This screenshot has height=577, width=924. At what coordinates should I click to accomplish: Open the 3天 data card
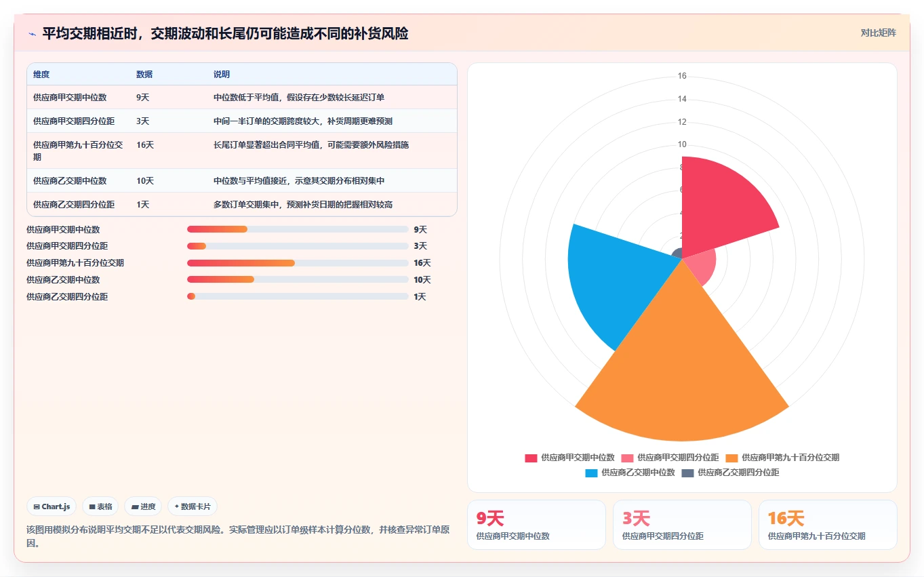[x=682, y=525]
